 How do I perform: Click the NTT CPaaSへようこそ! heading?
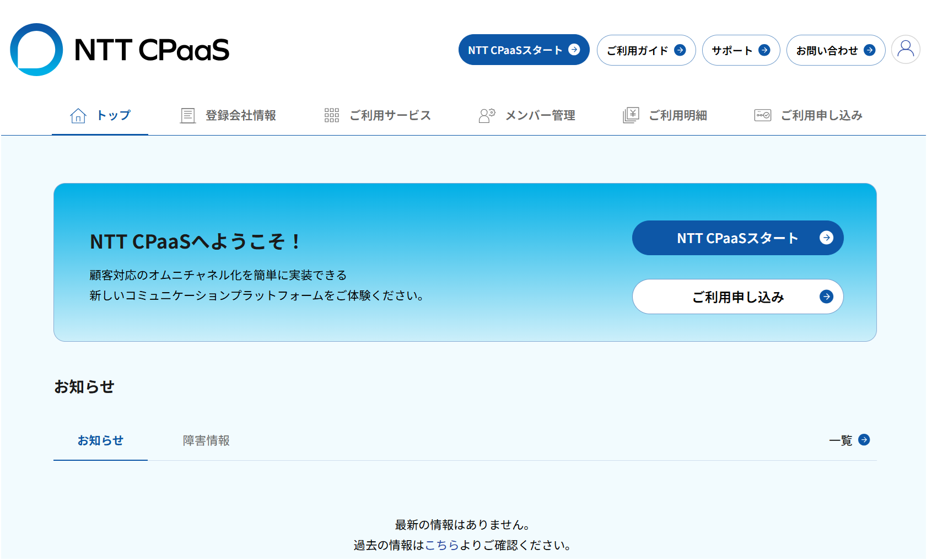click(x=196, y=241)
